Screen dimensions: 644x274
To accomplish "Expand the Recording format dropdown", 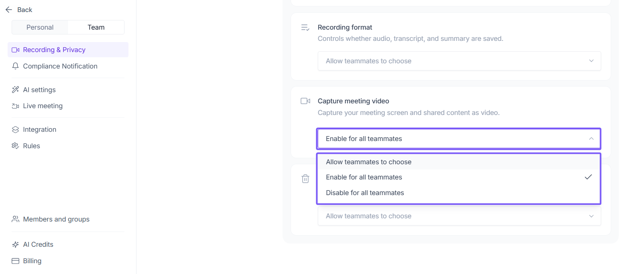I will click(x=459, y=61).
